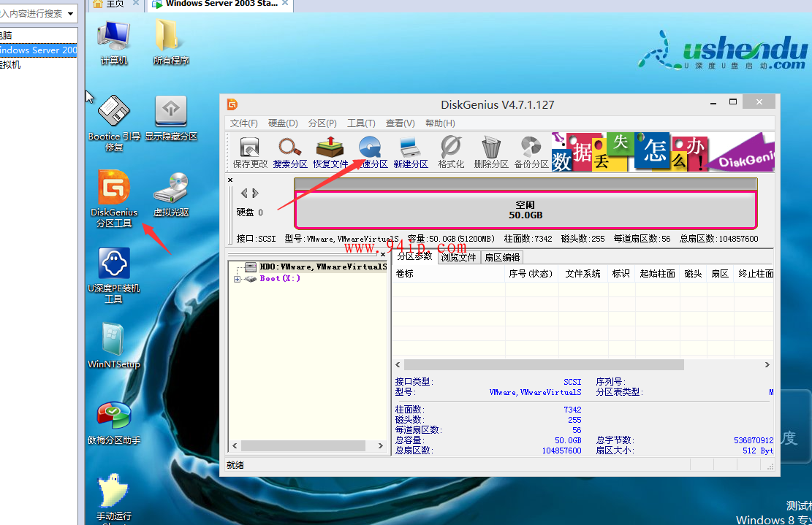Screen dimensions: 812x525
Task: Open the 分区(P) menu
Action: click(x=322, y=123)
